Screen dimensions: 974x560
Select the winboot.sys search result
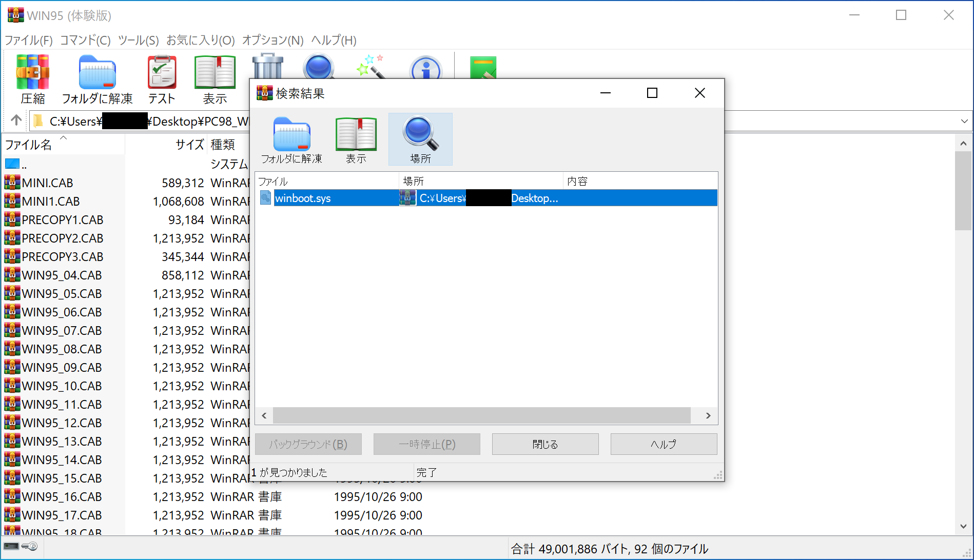coord(486,198)
